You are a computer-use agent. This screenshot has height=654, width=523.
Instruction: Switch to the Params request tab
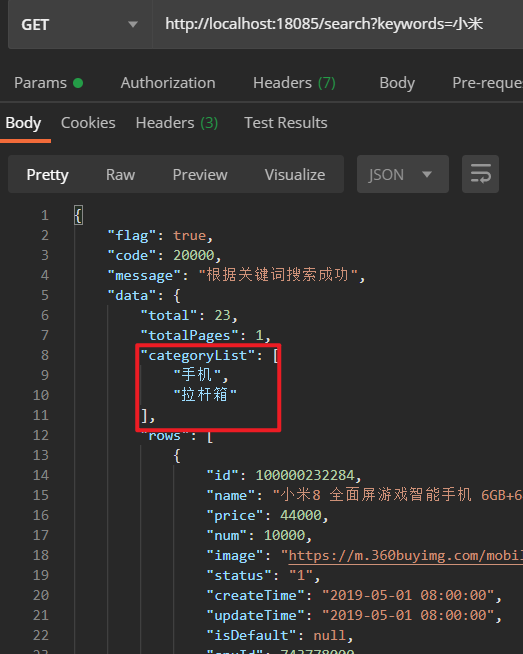point(48,83)
